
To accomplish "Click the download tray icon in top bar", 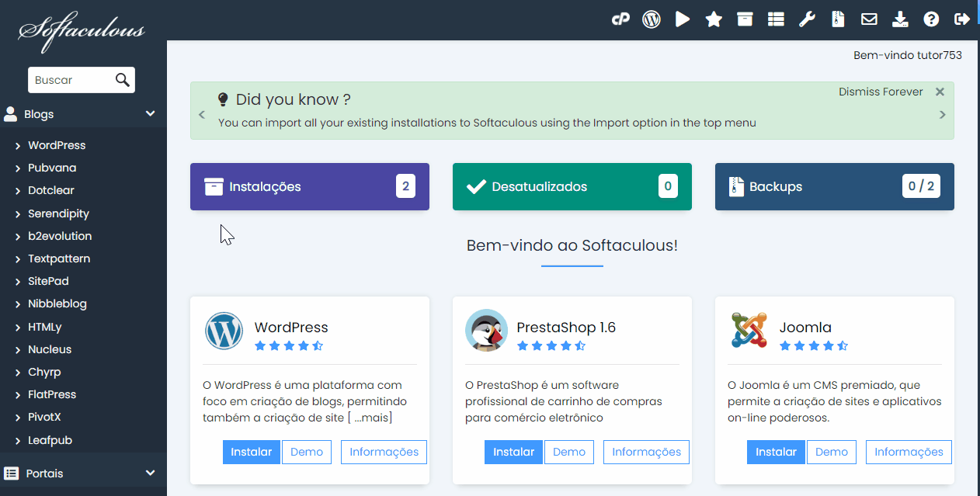I will (900, 19).
